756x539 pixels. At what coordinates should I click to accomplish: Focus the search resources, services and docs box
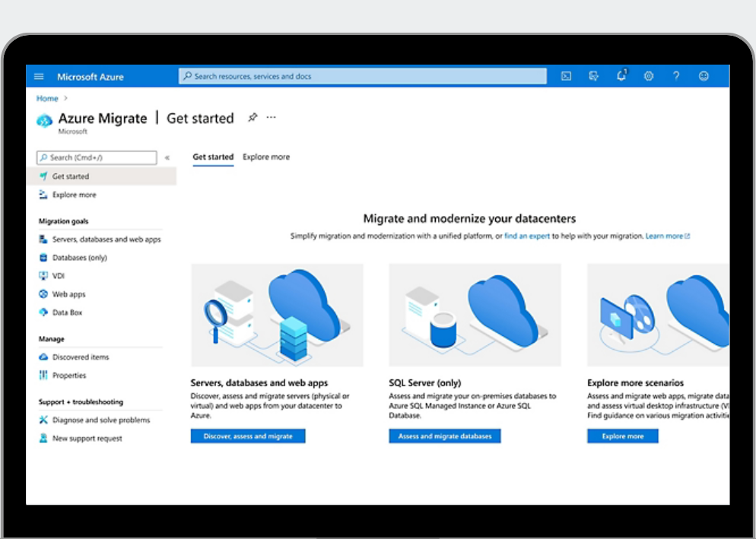[x=363, y=76]
